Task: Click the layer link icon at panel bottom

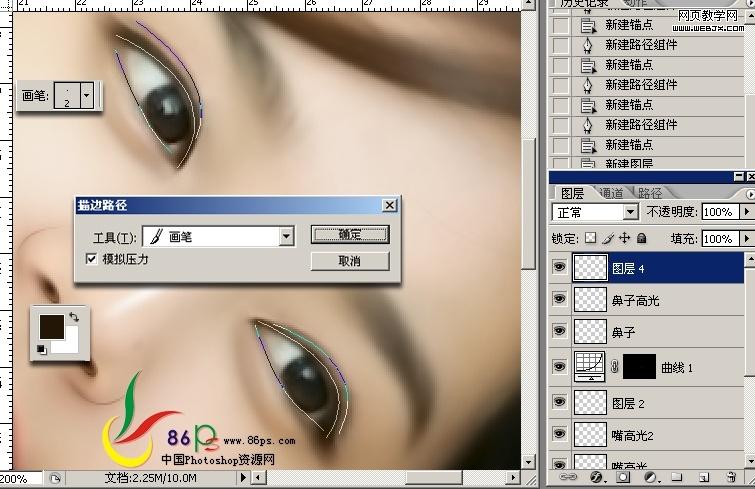Action: click(x=569, y=476)
